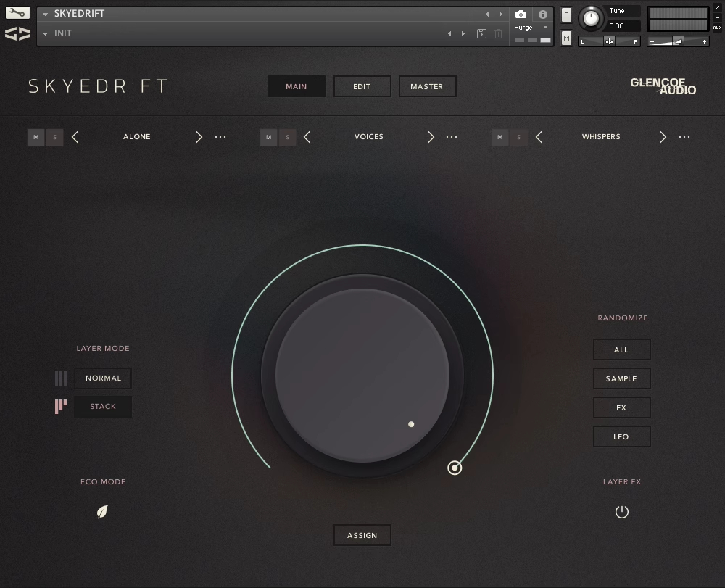This screenshot has width=725, height=588.
Task: Solo the VOICES layer
Action: tap(288, 137)
